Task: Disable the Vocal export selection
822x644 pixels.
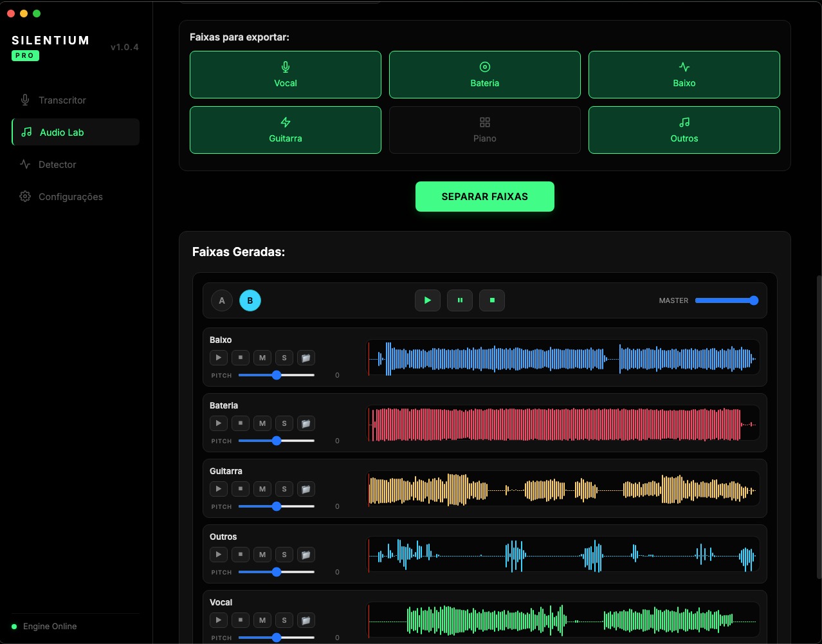Action: 285,75
